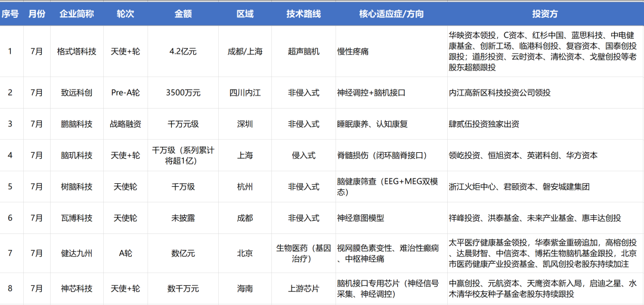
Task: Click the 生物医药（基因治疗）cell
Action: pos(304,253)
